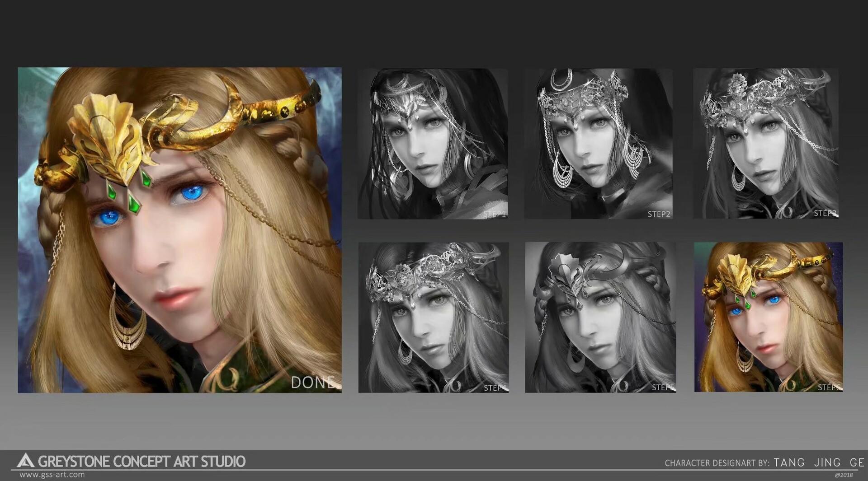868x481 pixels.
Task: Click the GREYSTONE CONCEPT ART STUDIO title
Action: tap(140, 462)
